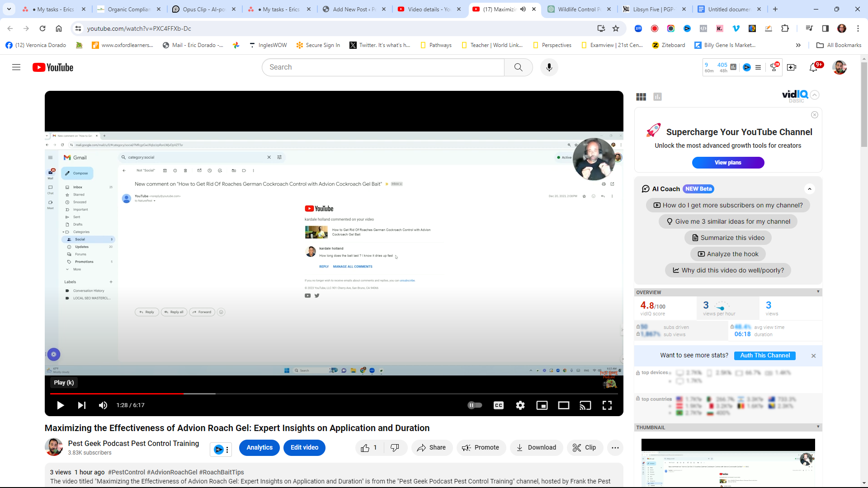Toggle closed captions CC button

tap(499, 405)
